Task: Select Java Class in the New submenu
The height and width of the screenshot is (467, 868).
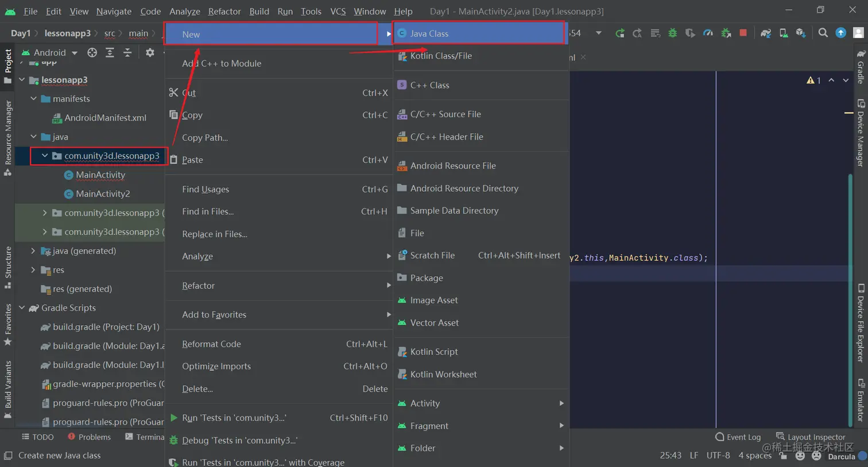Action: (480, 33)
